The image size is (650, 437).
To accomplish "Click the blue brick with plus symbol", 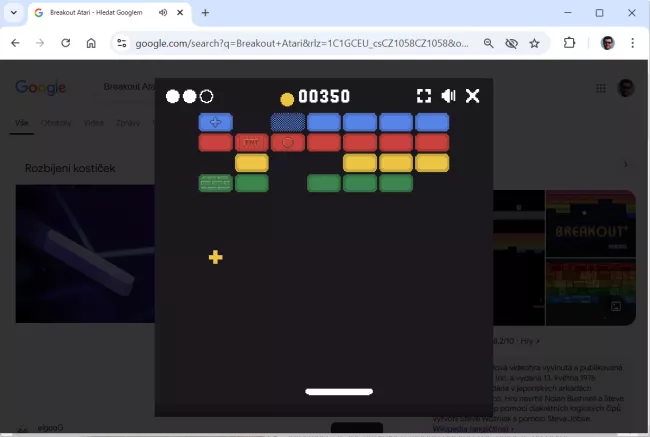I will click(x=216, y=122).
